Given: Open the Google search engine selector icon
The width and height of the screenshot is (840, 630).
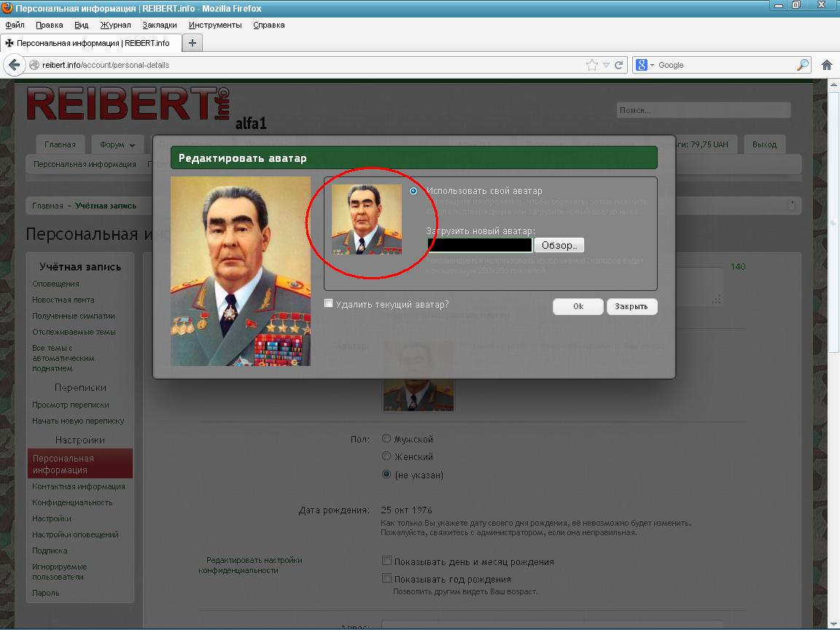Looking at the screenshot, I should [x=645, y=65].
